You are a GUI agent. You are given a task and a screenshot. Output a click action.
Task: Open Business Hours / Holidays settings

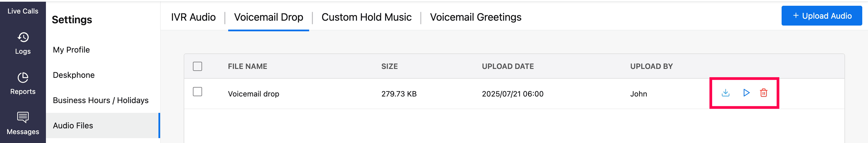pyautogui.click(x=101, y=101)
